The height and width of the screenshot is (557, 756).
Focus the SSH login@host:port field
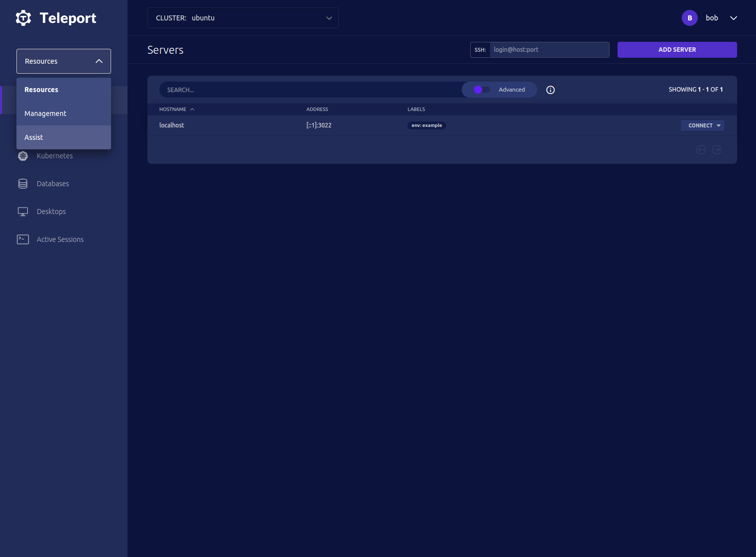[x=549, y=50]
